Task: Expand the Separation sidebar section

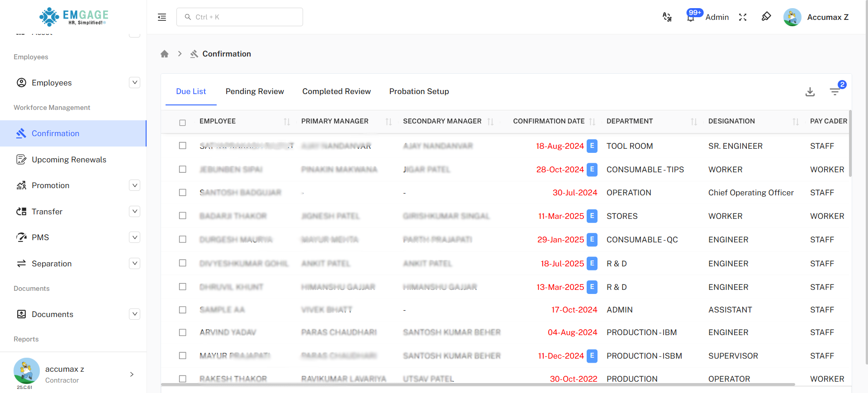Action: pos(134,264)
